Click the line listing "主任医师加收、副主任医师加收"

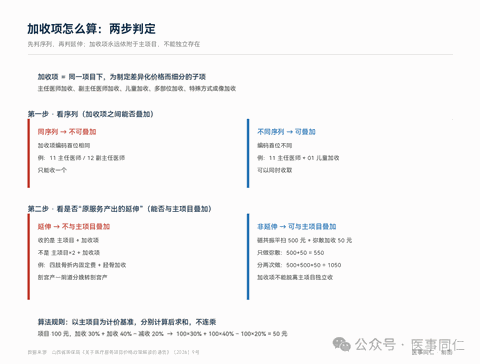(x=137, y=89)
